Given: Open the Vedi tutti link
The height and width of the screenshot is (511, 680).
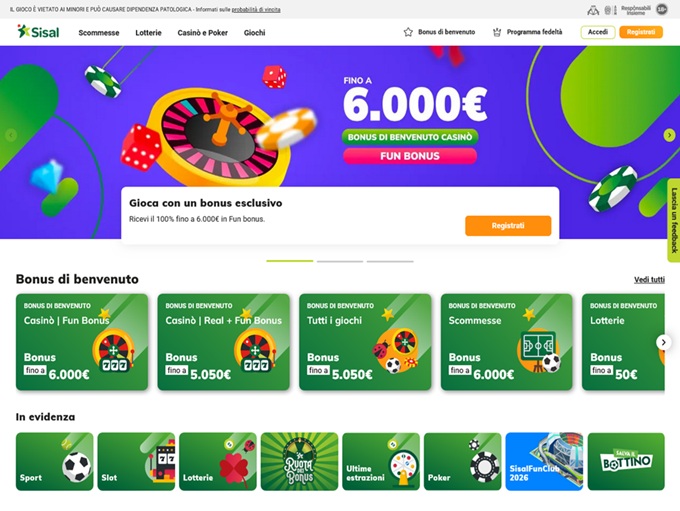Looking at the screenshot, I should coord(649,280).
